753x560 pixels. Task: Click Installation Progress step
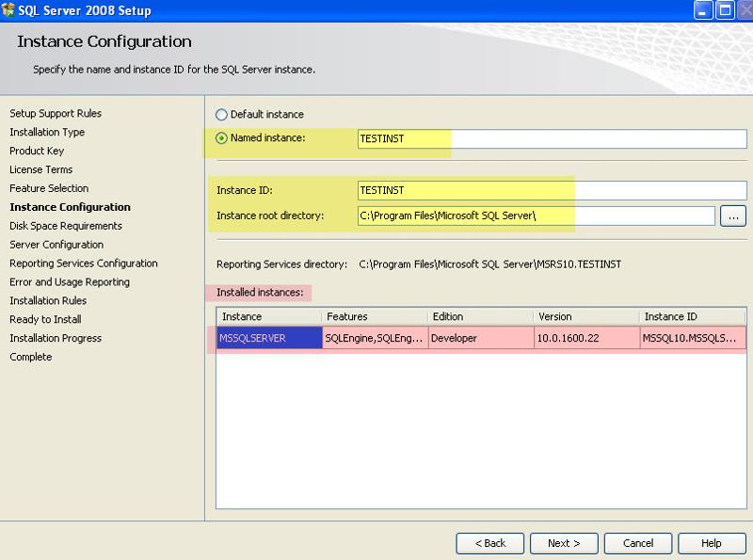click(56, 338)
